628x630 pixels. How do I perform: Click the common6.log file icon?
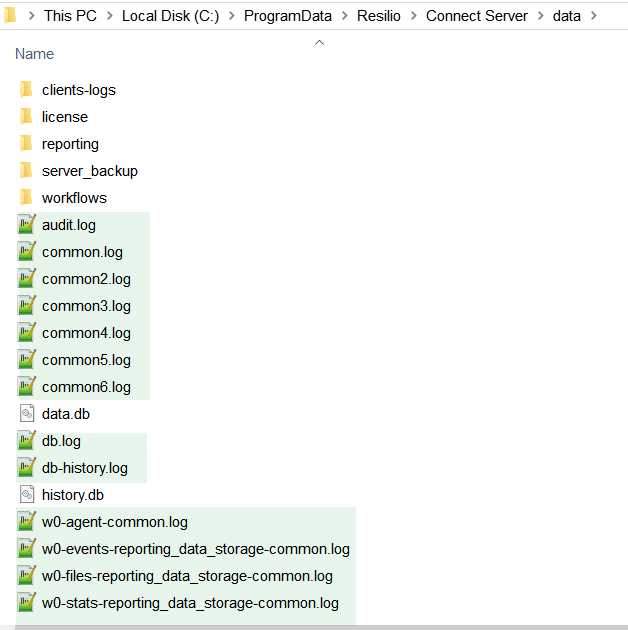(x=26, y=387)
